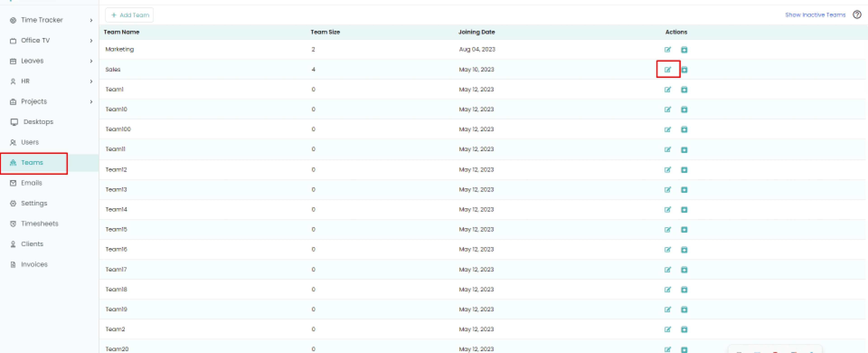Expand the Projects menu chevron
The image size is (868, 353).
91,102
